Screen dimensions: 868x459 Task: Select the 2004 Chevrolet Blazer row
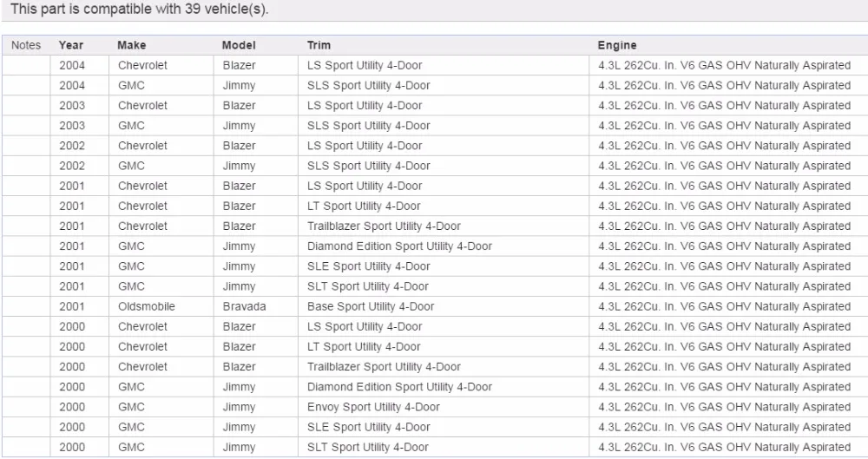click(435, 65)
